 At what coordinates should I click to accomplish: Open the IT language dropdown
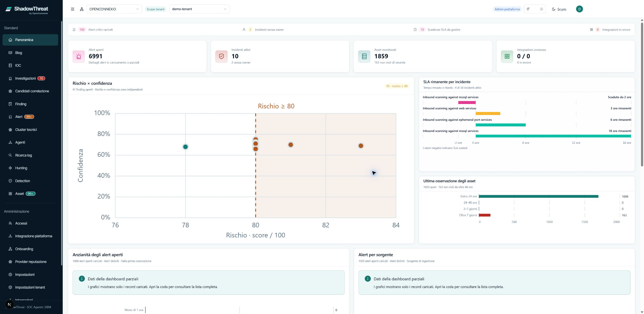tap(535, 9)
